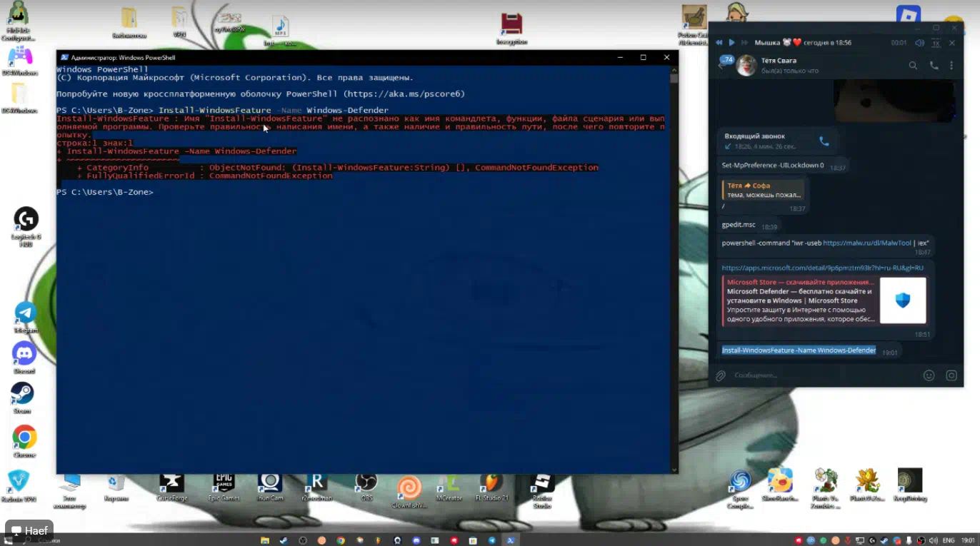Open the Telegram chat three-dot menu
The height and width of the screenshot is (546, 980).
951,66
